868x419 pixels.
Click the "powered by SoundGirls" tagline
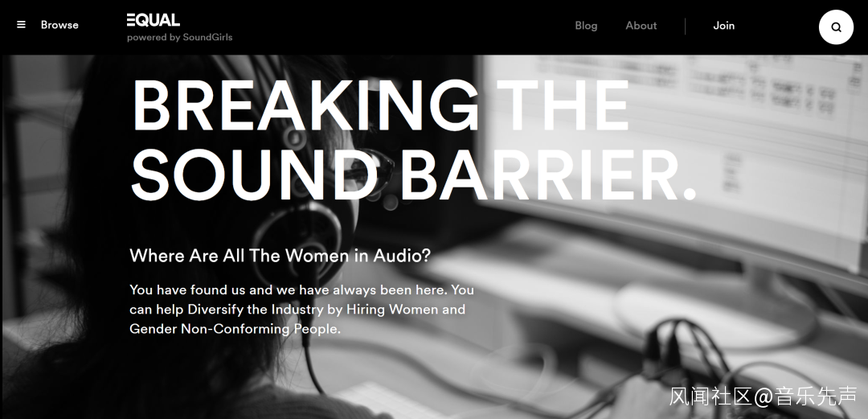point(179,38)
